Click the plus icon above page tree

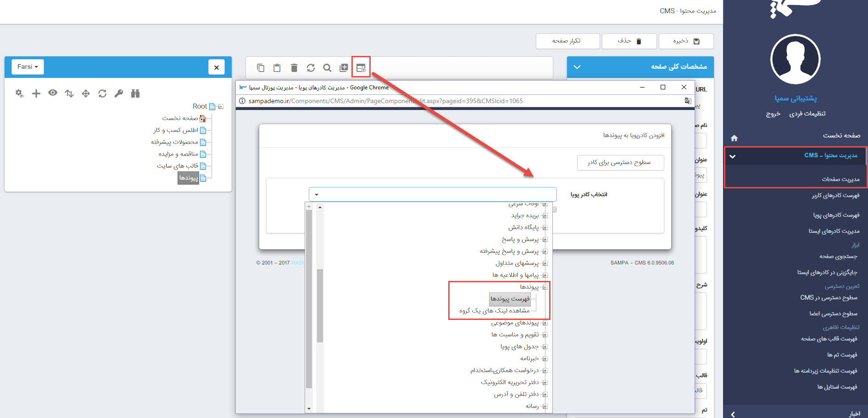[36, 93]
